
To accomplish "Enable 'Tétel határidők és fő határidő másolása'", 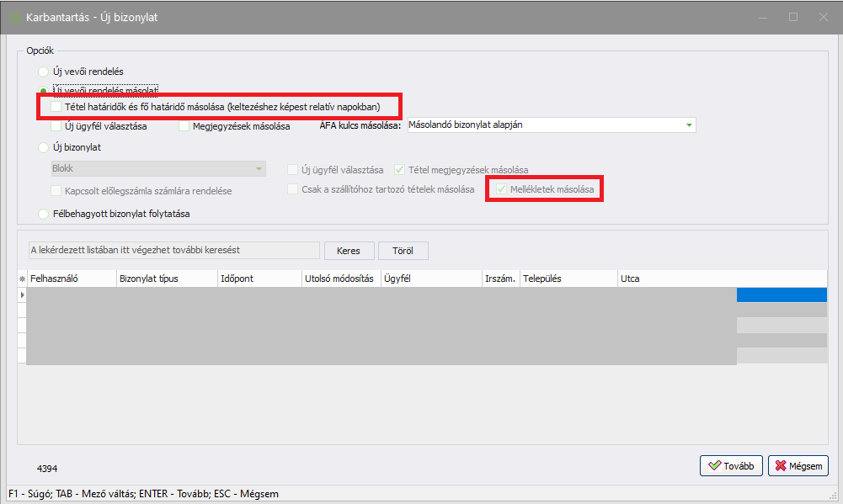I will [56, 108].
